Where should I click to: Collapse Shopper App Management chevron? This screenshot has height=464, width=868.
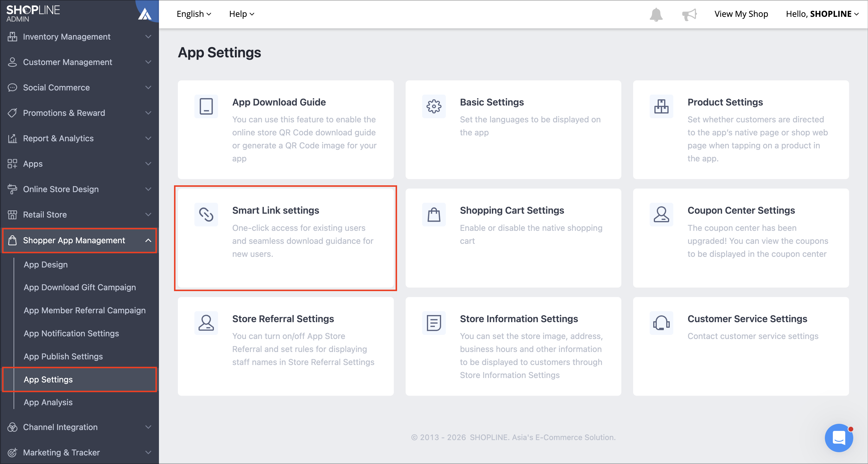[x=148, y=240]
